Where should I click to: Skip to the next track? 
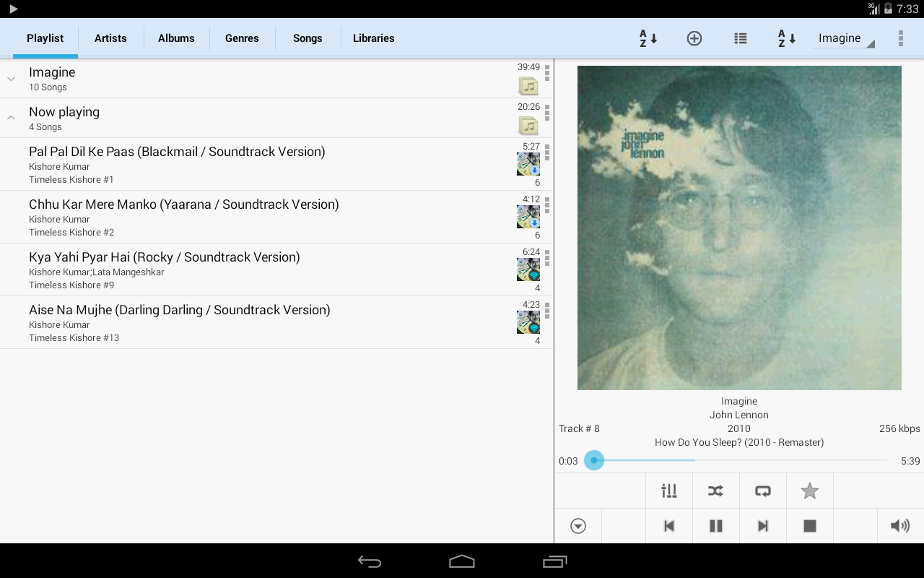(763, 526)
